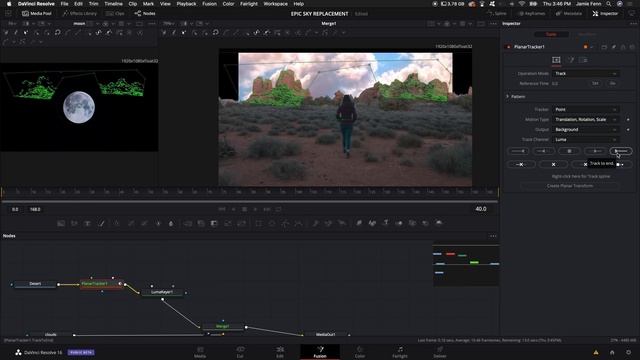Add a Text+ node from toolbar
The width and height of the screenshot is (640, 360).
tap(87, 223)
